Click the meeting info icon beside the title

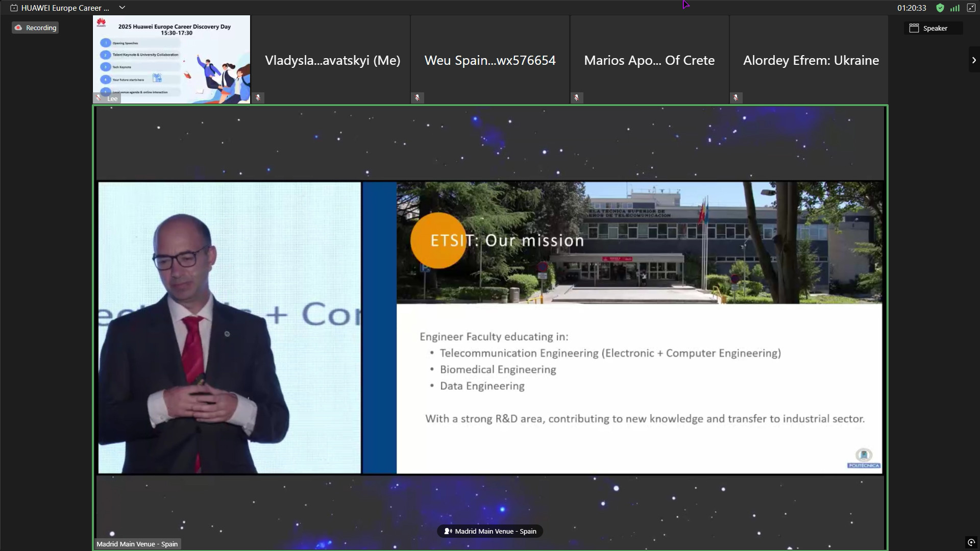tap(14, 8)
